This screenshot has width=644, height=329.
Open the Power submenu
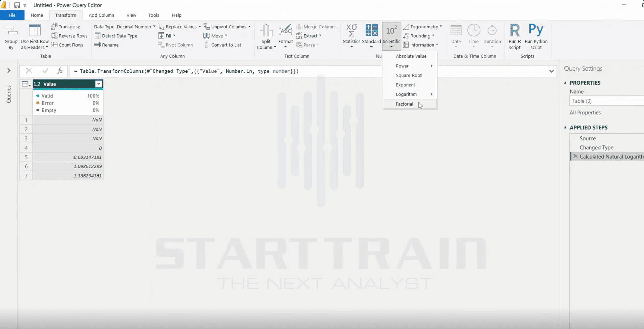[410, 66]
